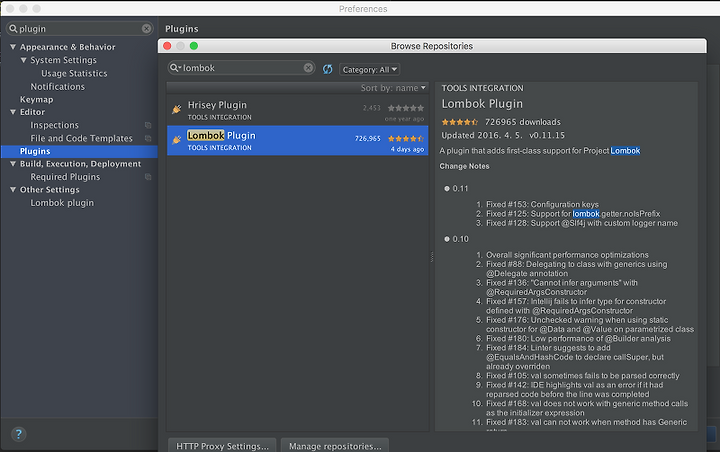This screenshot has height=452, width=720.
Task: Change the Sort by: name option
Action: pos(393,88)
